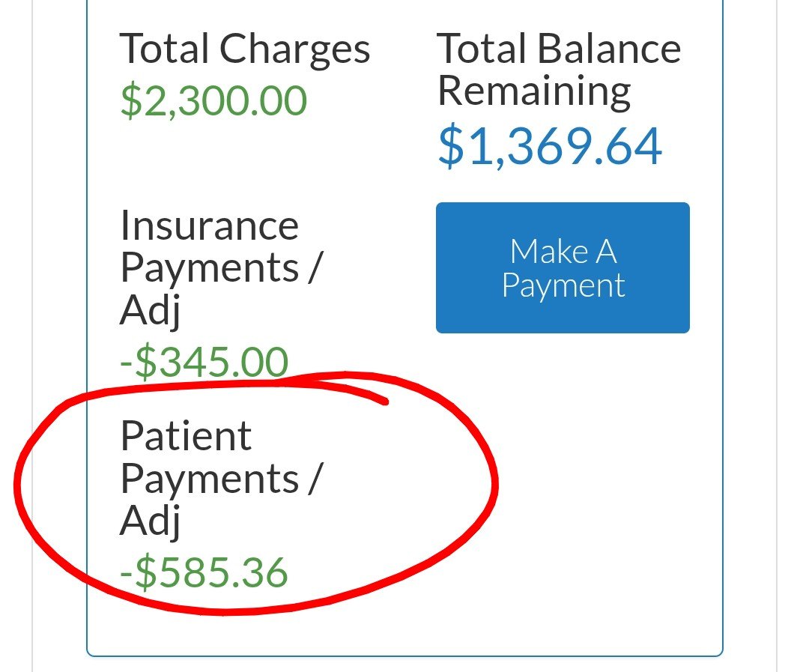Click the Insurance Payments / Adj heading

220,267
